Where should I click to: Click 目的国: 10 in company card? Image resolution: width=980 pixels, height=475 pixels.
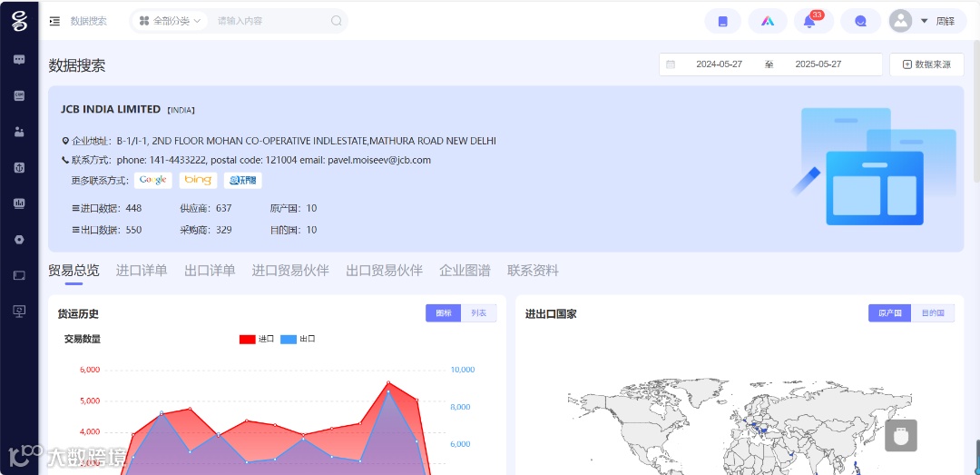pos(293,230)
